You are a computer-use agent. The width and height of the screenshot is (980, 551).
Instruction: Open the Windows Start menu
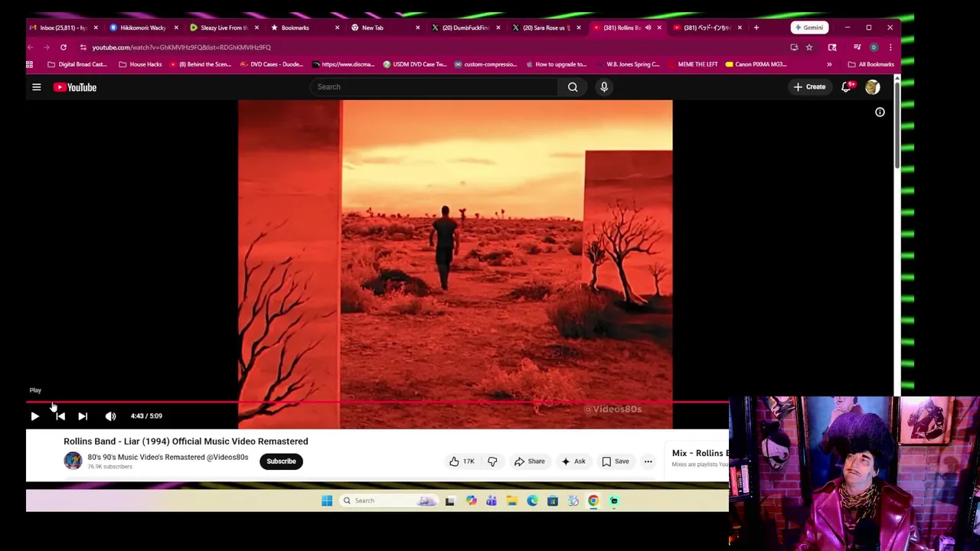[x=327, y=501]
